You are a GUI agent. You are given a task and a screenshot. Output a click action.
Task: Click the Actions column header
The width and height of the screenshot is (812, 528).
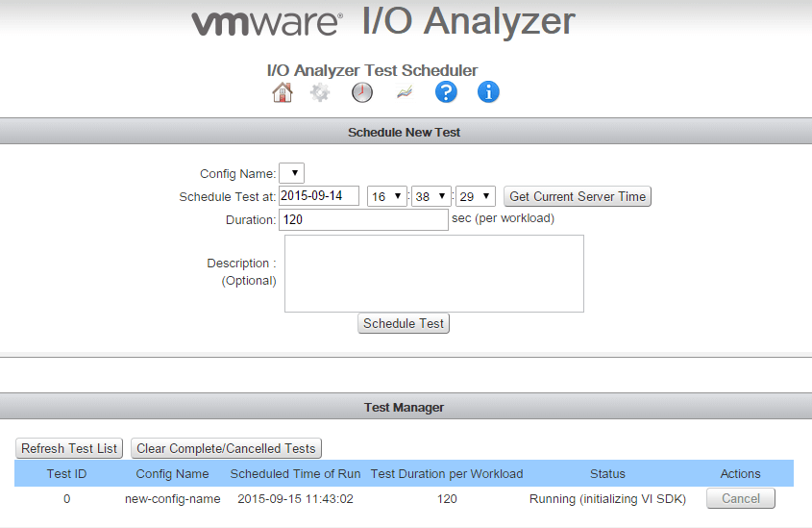click(741, 473)
